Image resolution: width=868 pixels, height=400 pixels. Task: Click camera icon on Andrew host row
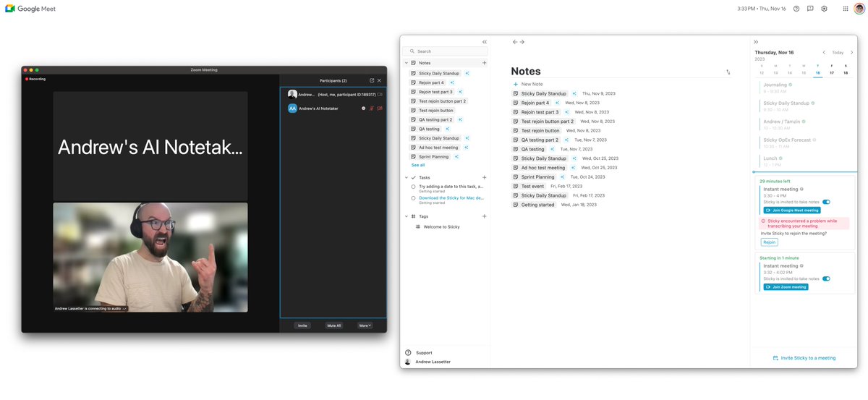pyautogui.click(x=380, y=94)
